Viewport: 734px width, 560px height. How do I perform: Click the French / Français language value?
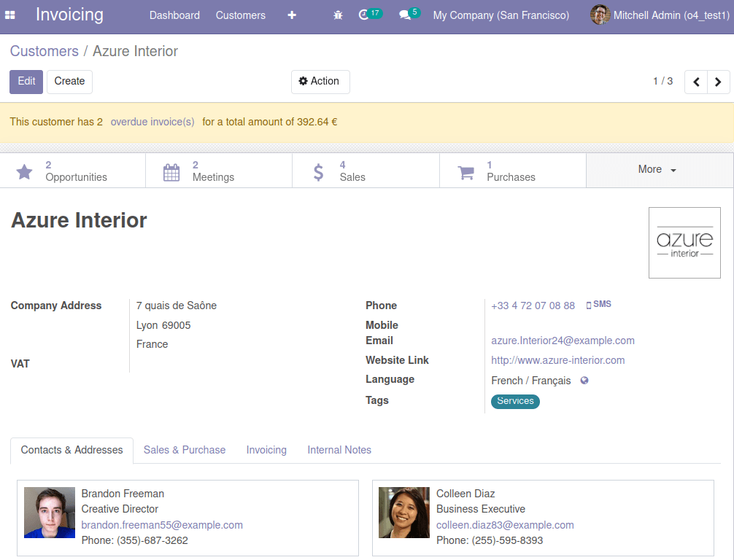[531, 381]
